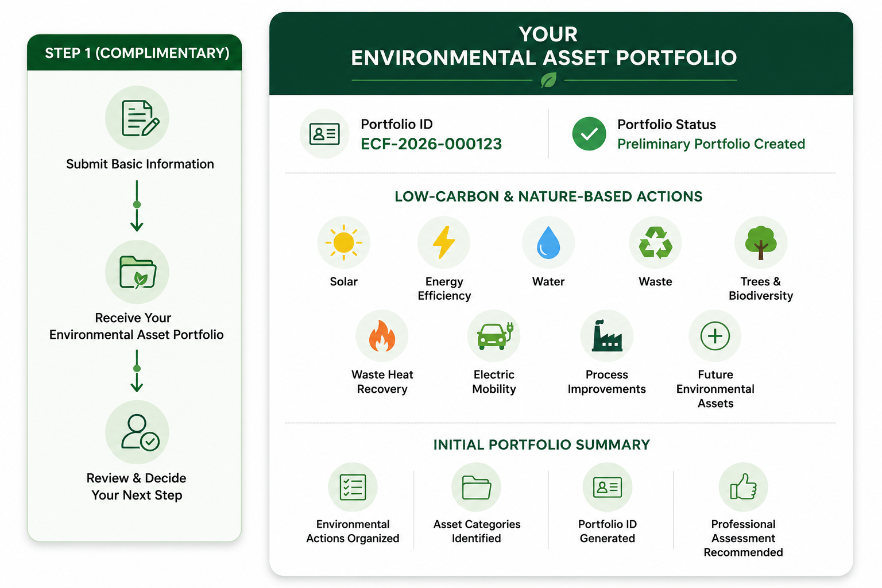Viewport: 882px width, 588px height.
Task: Click the Future Environmental Assets plus icon
Action: point(715,336)
